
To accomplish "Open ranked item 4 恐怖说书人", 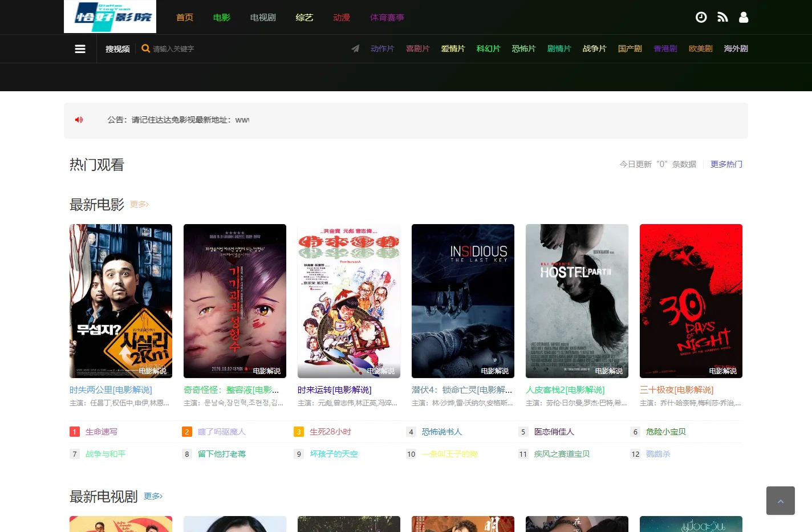I will click(442, 432).
